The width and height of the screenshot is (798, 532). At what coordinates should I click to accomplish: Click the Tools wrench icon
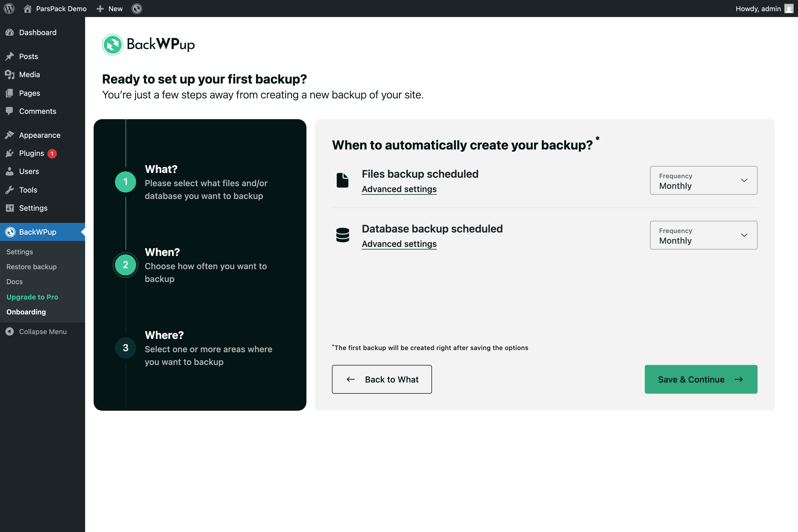10,190
